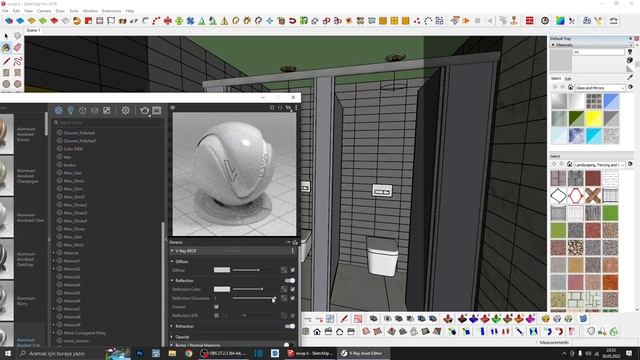Viewport: 640px width, 360px height.
Task: Expand Metal Corrugated Shiny material tree arrow
Action: (54, 333)
